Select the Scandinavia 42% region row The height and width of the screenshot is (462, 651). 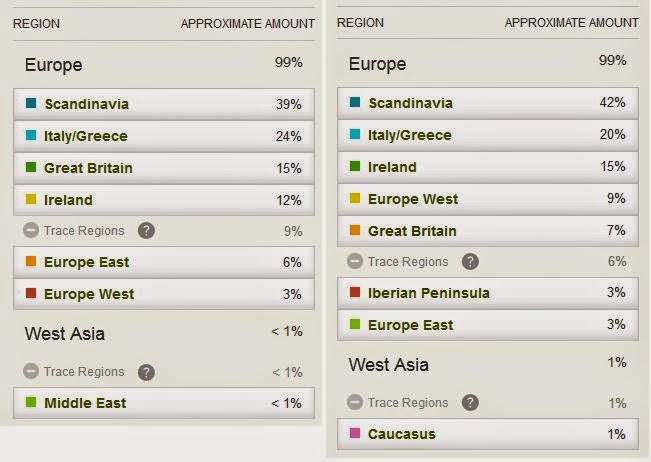pyautogui.click(x=488, y=103)
